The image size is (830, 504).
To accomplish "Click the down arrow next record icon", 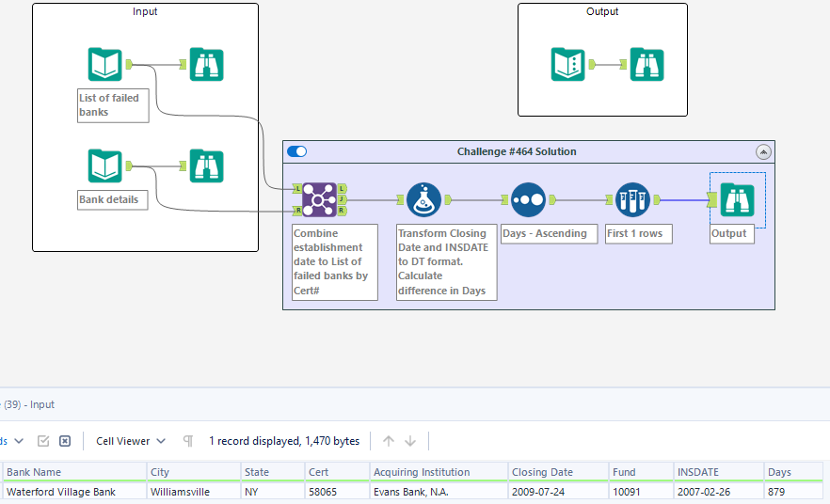I will click(410, 441).
